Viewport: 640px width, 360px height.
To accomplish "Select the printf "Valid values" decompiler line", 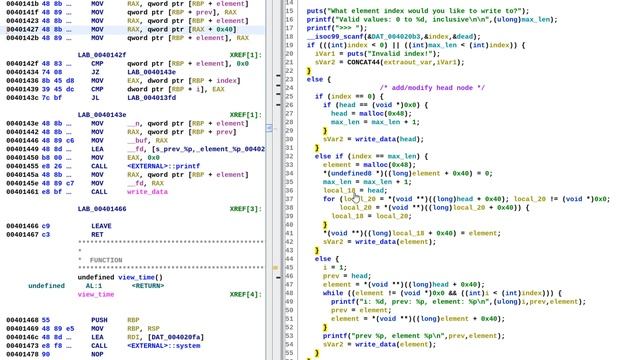I will (x=432, y=20).
